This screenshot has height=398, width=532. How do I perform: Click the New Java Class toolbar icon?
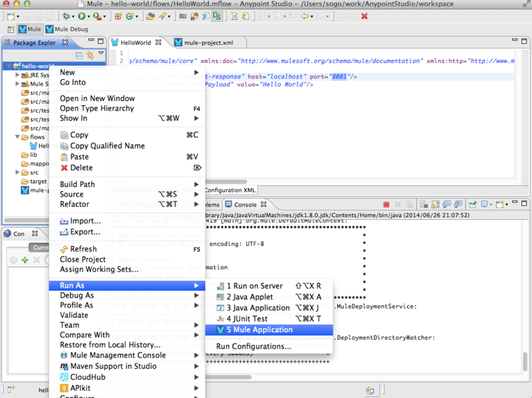click(x=129, y=16)
